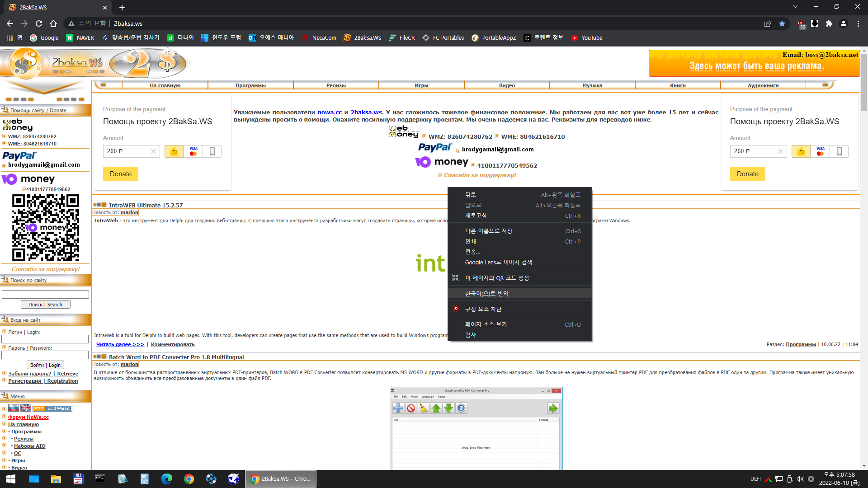Open the FileCR bookmark
This screenshot has width=868, height=488.
pyautogui.click(x=402, y=38)
